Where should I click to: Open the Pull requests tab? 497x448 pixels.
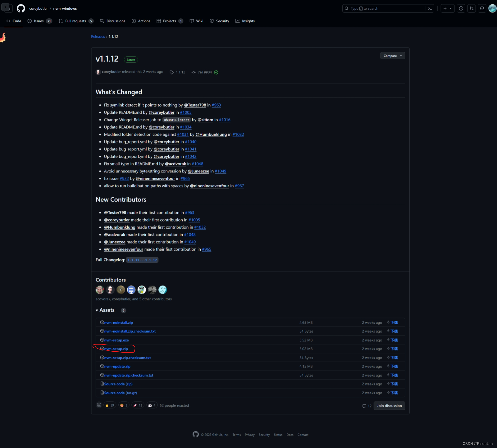(x=76, y=21)
